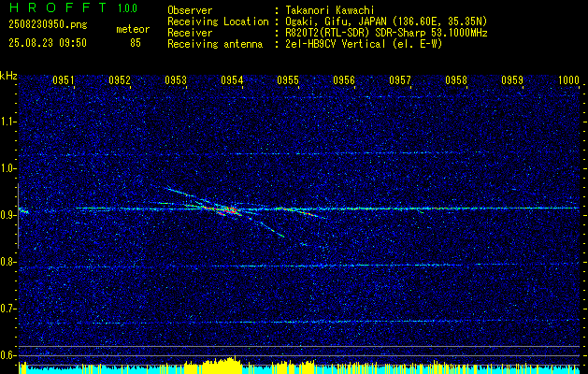Click the Observer field label
The width and height of the screenshot is (588, 374).
coord(190,10)
